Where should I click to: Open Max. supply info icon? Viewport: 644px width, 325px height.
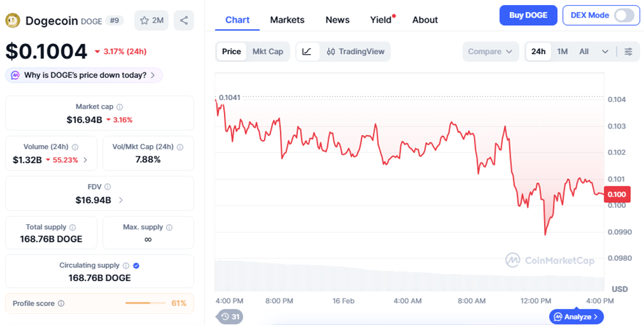pyautogui.click(x=169, y=227)
